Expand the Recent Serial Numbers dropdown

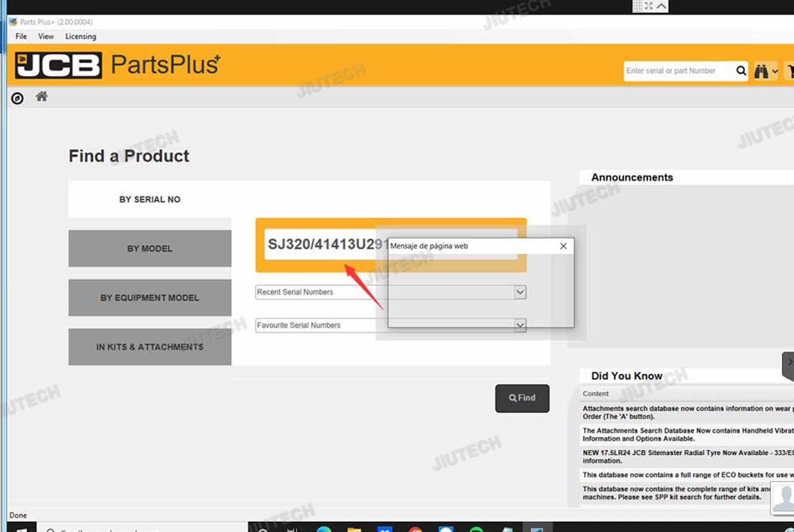(520, 292)
